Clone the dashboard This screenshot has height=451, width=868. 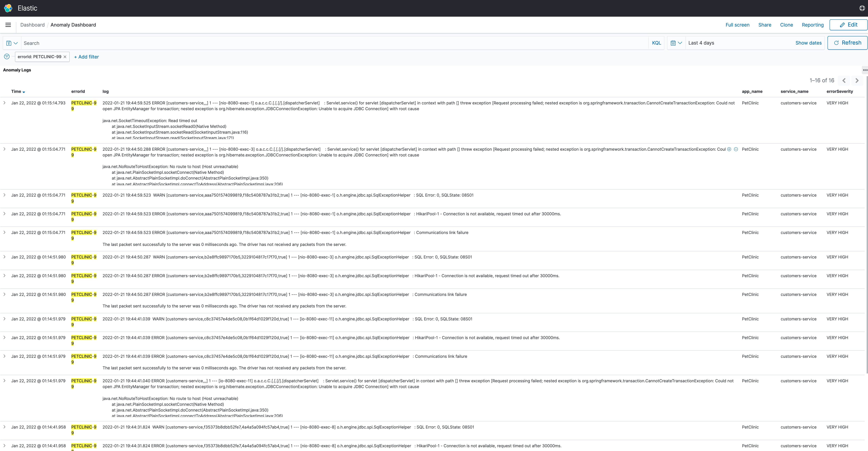tap(786, 25)
